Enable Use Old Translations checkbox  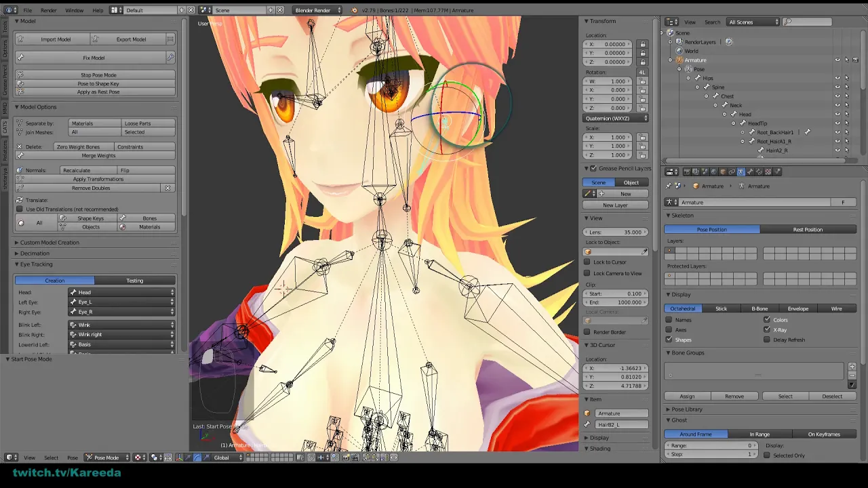pos(20,209)
